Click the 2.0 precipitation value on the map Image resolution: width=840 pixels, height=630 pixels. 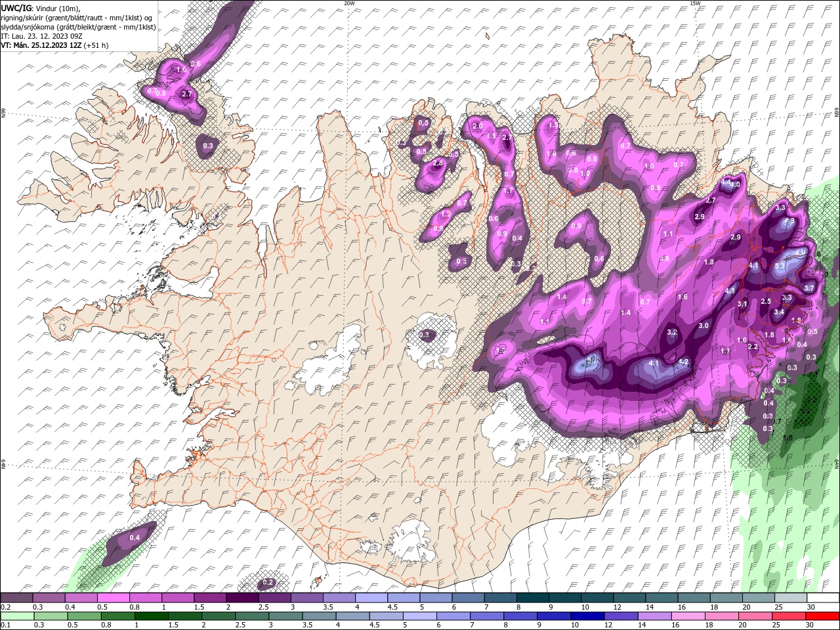click(478, 126)
